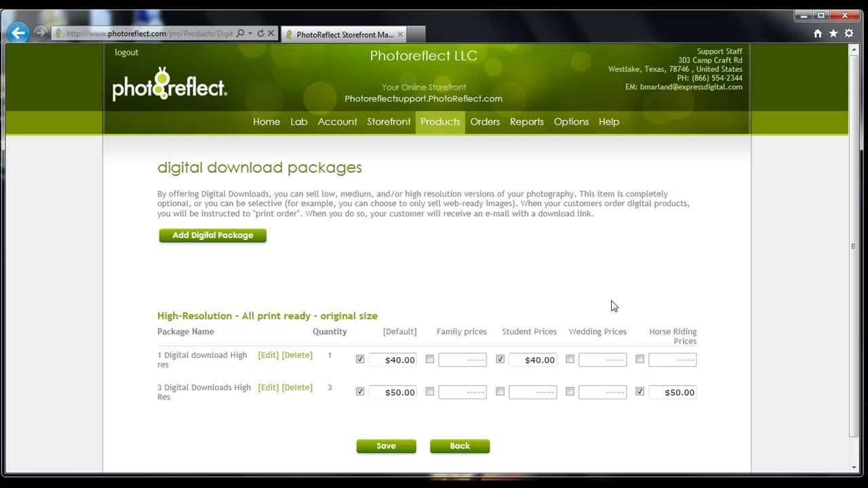Screen dimensions: 868x488
Task: Click the bmarland@expressdigital.com email text
Action: click(x=691, y=87)
